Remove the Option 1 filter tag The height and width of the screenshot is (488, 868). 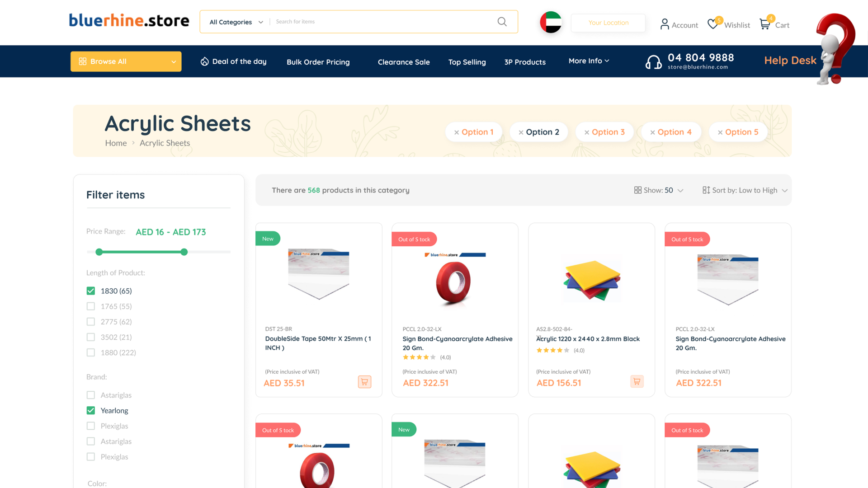457,132
